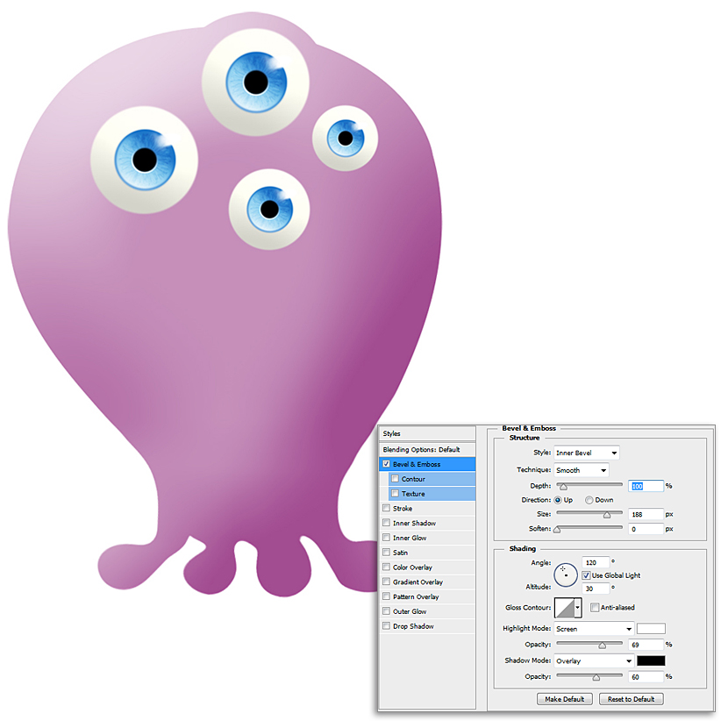Select the Inner Glow style label
This screenshot has height=728, width=728.
point(410,539)
